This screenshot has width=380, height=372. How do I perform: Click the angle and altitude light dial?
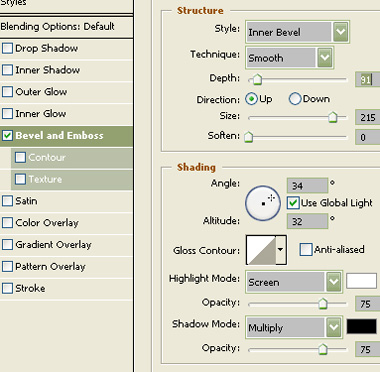[263, 203]
